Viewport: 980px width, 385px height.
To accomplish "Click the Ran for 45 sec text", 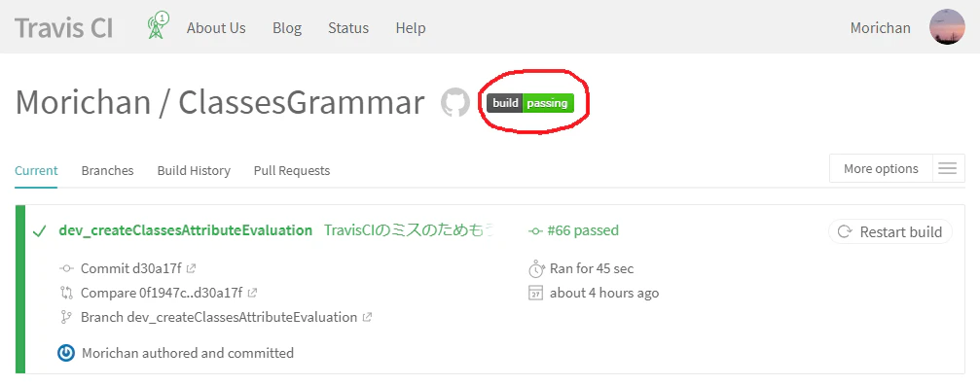I will 592,268.
